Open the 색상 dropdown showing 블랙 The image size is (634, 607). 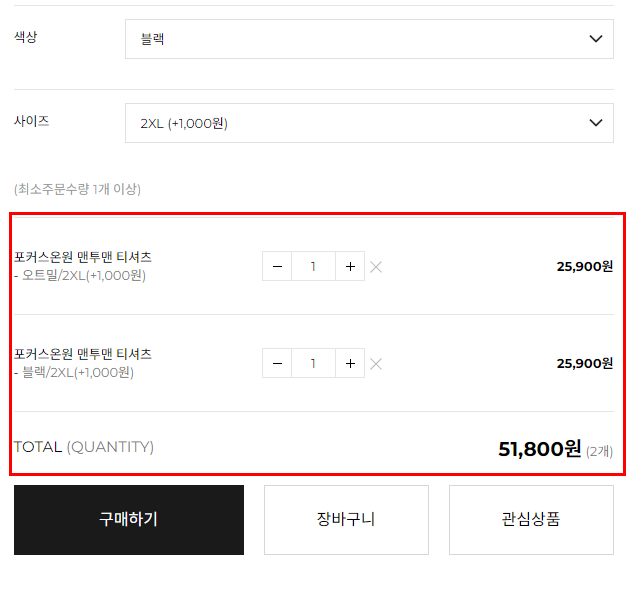click(x=369, y=39)
